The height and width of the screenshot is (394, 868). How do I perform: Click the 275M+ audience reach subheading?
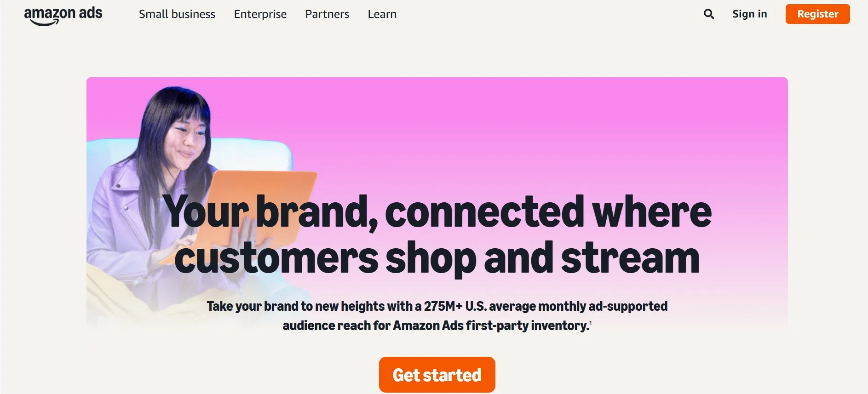pyautogui.click(x=437, y=315)
